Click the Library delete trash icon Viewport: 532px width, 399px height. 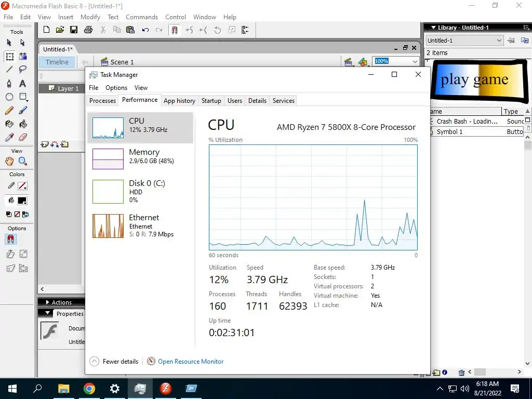(461, 373)
